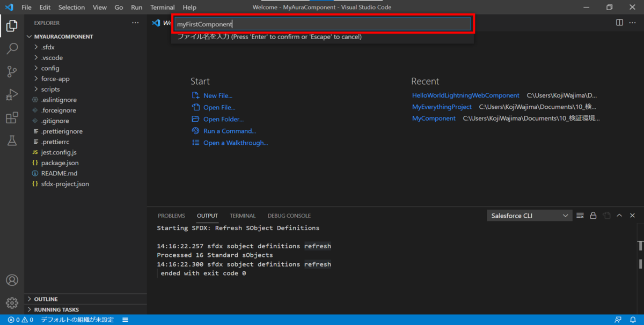Click the New File icon on Welcome page

pos(195,95)
